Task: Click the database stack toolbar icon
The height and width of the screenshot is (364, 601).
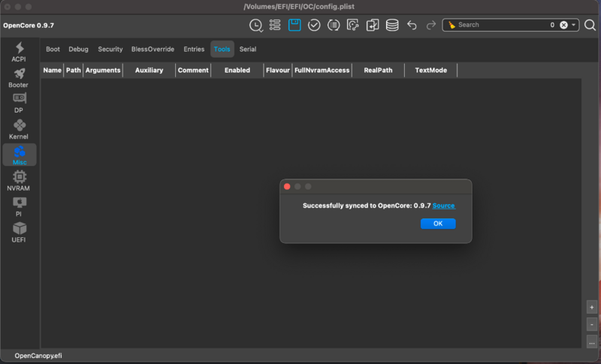Action: click(x=392, y=25)
